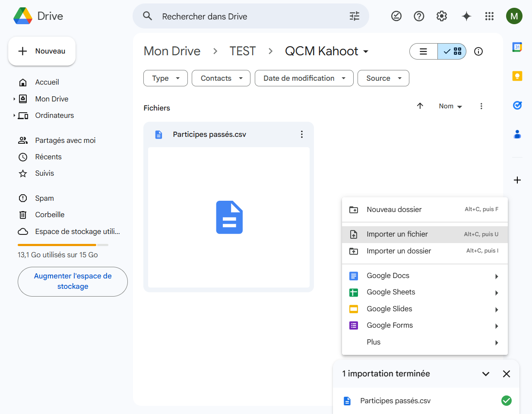The width and height of the screenshot is (532, 414).
Task: Go to TEST breadcrumb folder
Action: (x=243, y=51)
